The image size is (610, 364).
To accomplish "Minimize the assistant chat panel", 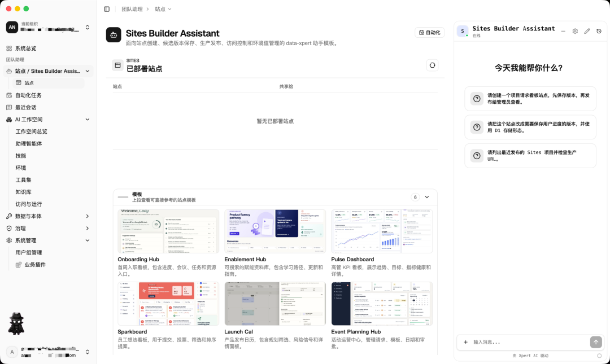I will point(563,31).
